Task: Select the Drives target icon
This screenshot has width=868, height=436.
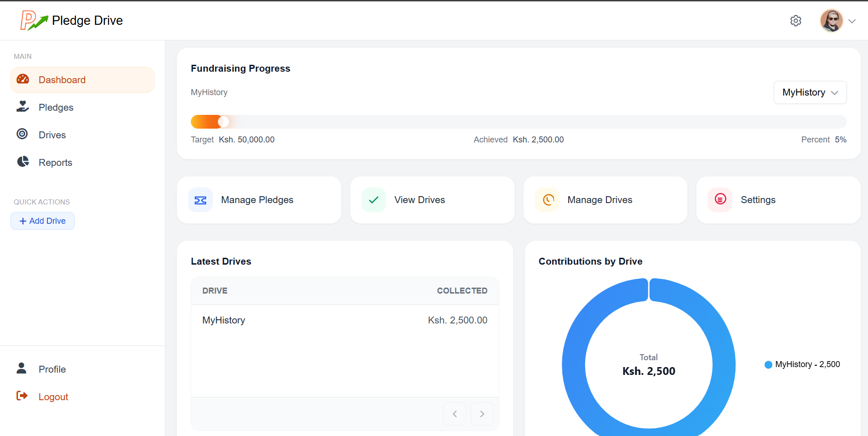Action: (x=23, y=135)
